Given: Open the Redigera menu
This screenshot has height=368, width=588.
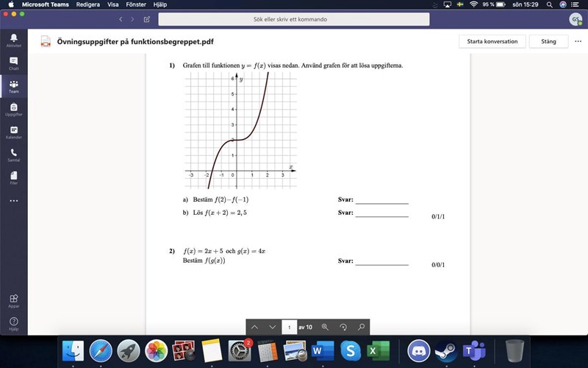Looking at the screenshot, I should coord(87,4).
